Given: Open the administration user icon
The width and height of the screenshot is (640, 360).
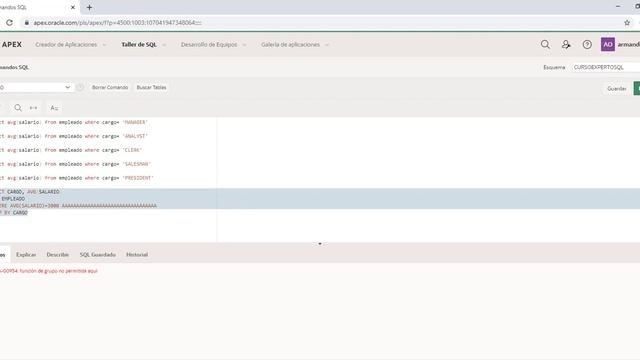Looking at the screenshot, I should [566, 44].
